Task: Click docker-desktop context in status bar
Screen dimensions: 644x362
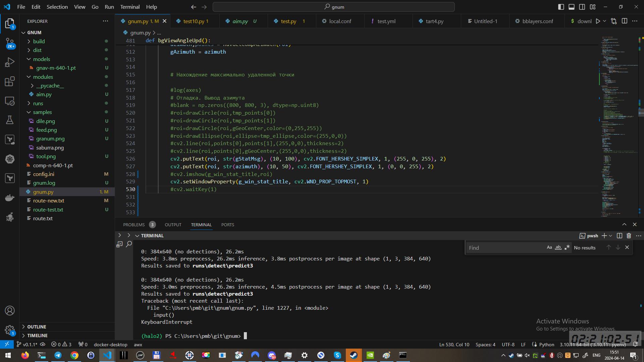Action: coord(110,344)
